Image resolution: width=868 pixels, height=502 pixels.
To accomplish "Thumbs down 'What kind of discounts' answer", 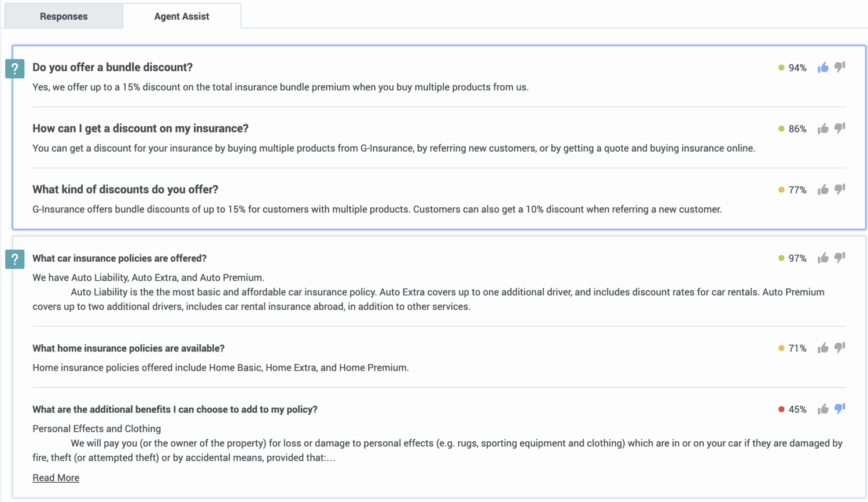I will pyautogui.click(x=840, y=190).
